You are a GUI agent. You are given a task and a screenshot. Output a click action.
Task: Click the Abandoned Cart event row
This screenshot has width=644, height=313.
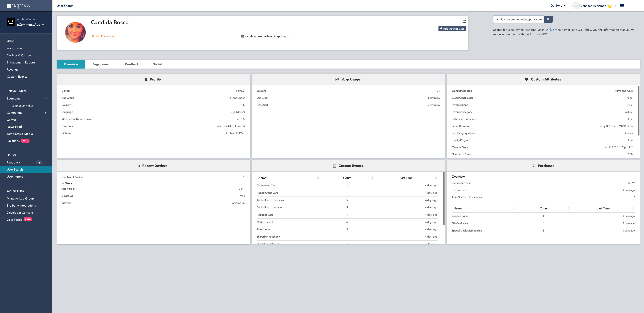[x=347, y=186]
